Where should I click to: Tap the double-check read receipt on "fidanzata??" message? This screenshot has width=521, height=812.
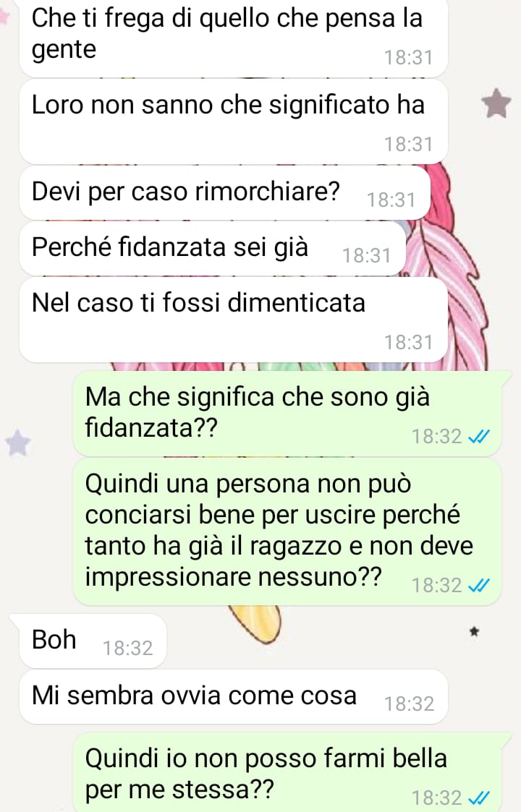(x=478, y=437)
